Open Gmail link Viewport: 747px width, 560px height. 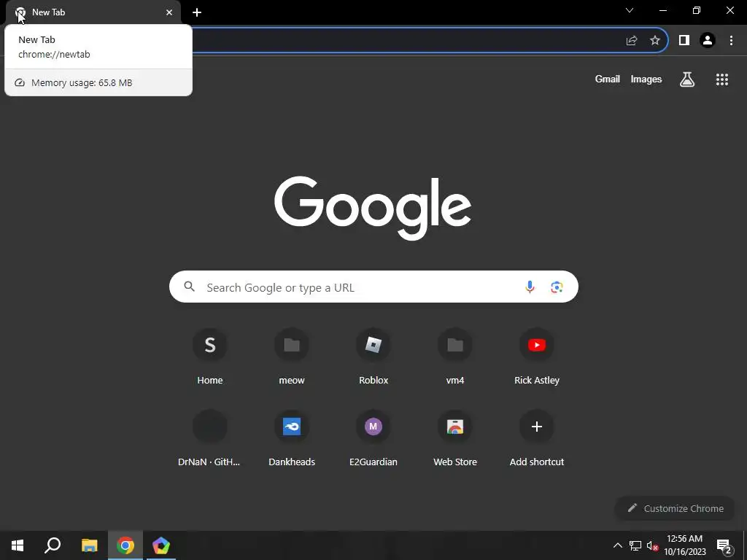click(608, 79)
